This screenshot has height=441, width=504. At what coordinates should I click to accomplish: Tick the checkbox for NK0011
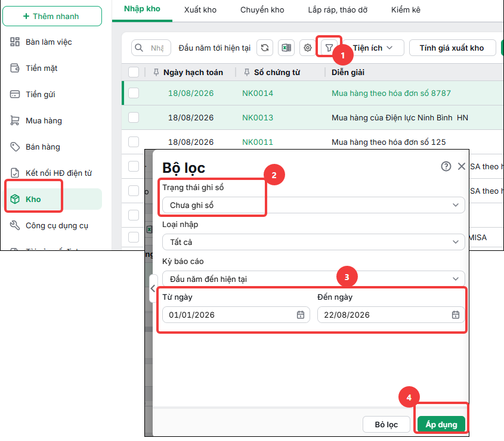coord(134,142)
